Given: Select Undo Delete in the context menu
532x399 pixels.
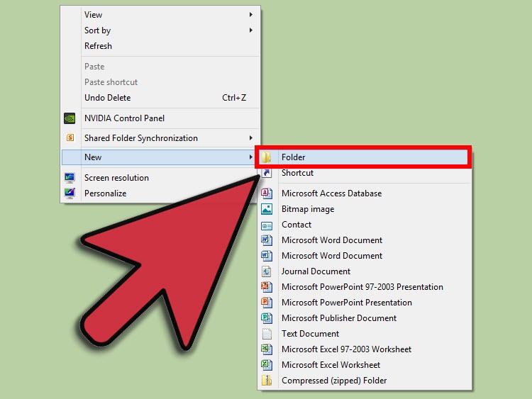Looking at the screenshot, I should 107,98.
